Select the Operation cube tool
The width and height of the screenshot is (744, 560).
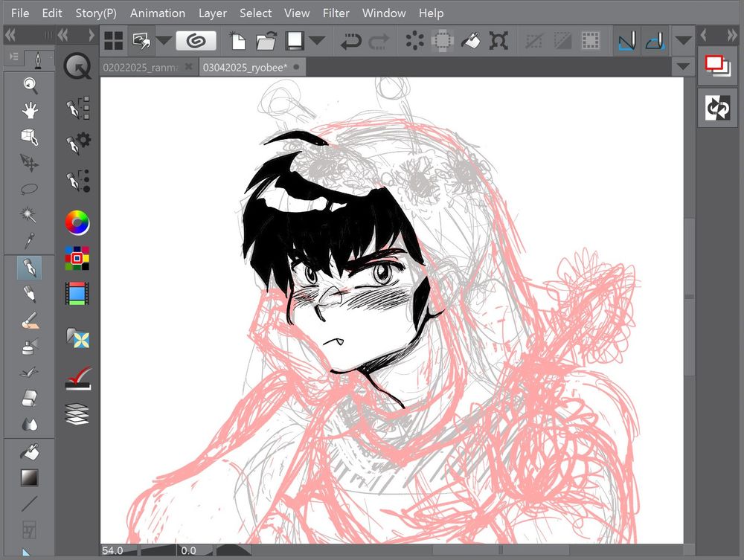click(x=30, y=137)
